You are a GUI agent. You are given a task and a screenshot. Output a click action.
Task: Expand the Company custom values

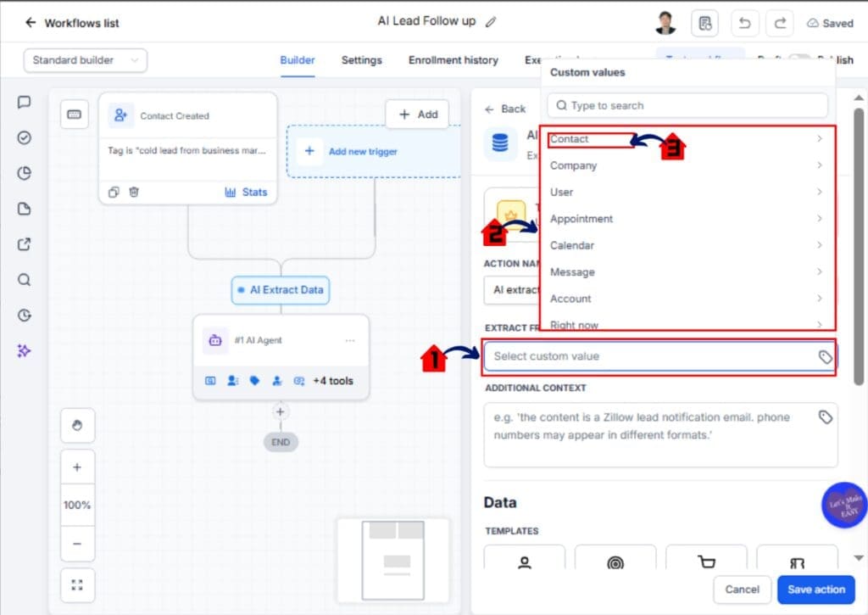coord(687,165)
